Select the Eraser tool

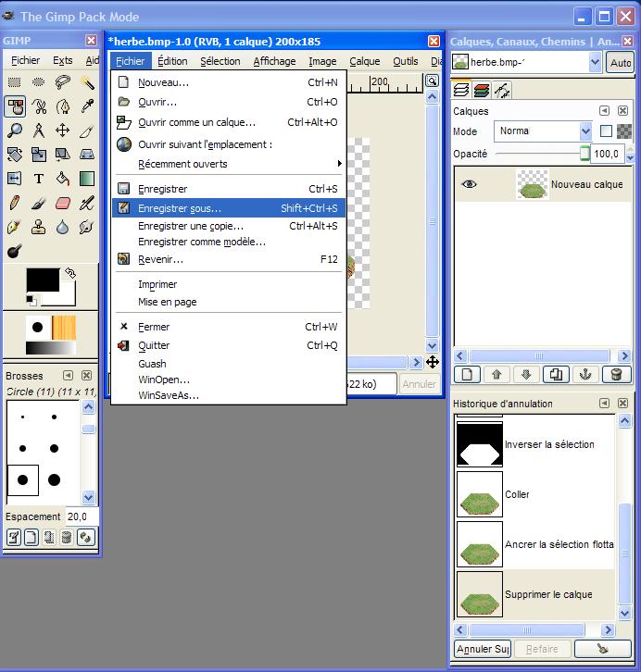(x=63, y=203)
